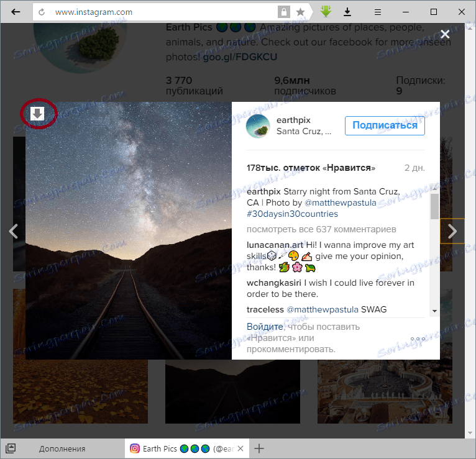Open the browser hamburger menu
476x459 pixels.
point(377,12)
